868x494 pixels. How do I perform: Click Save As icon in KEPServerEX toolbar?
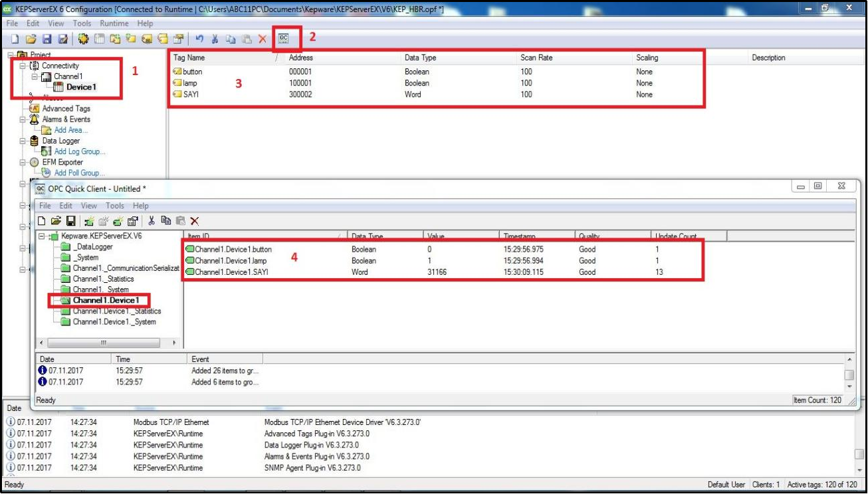(62, 39)
